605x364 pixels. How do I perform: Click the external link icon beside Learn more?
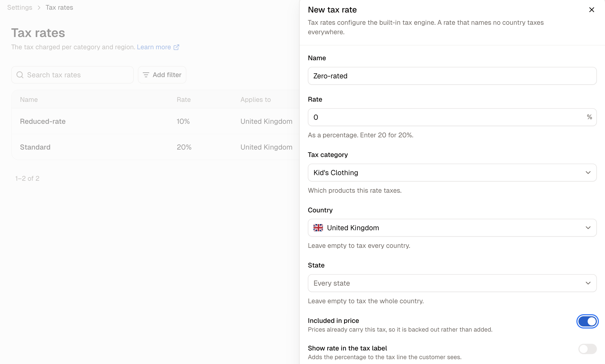coord(176,47)
